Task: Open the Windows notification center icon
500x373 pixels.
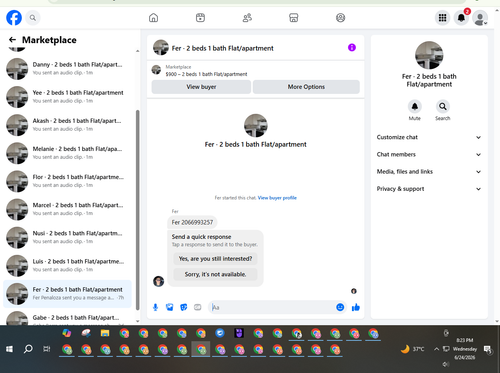Action: coord(488,349)
